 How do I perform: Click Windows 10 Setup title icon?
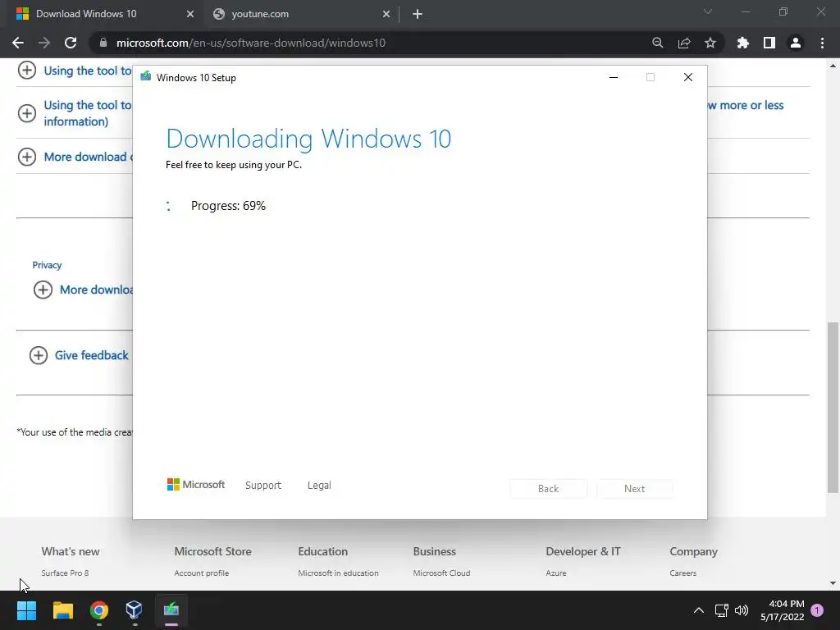coord(146,77)
